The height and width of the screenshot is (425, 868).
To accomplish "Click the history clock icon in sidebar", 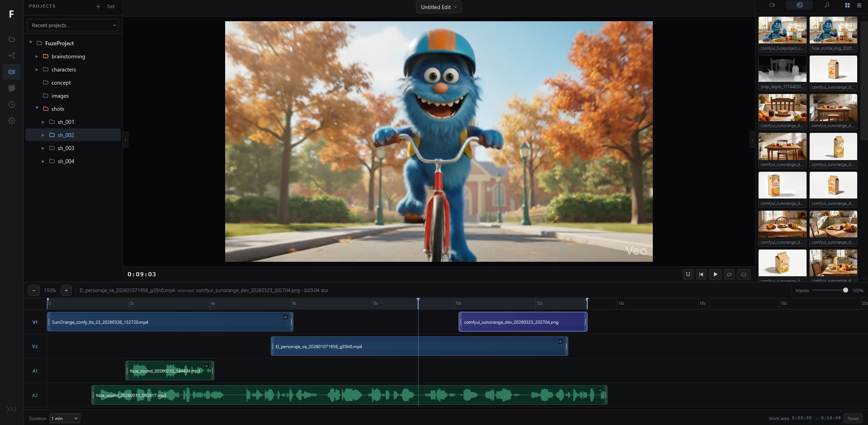I will point(12,104).
